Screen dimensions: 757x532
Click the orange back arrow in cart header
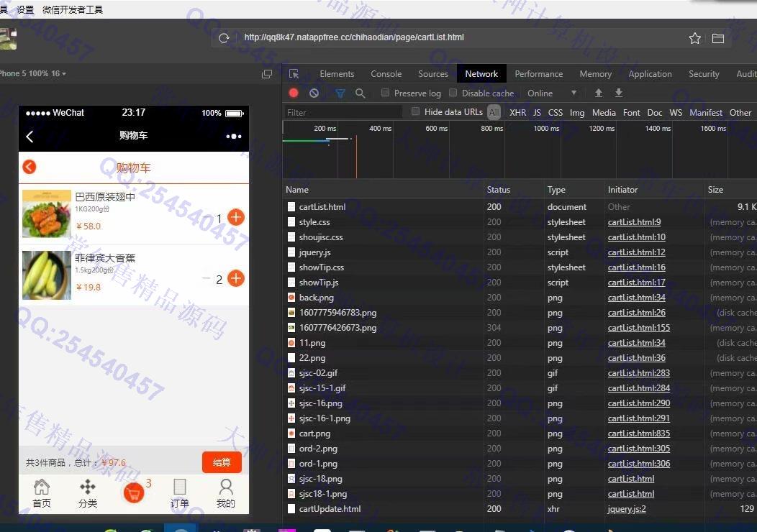point(29,167)
